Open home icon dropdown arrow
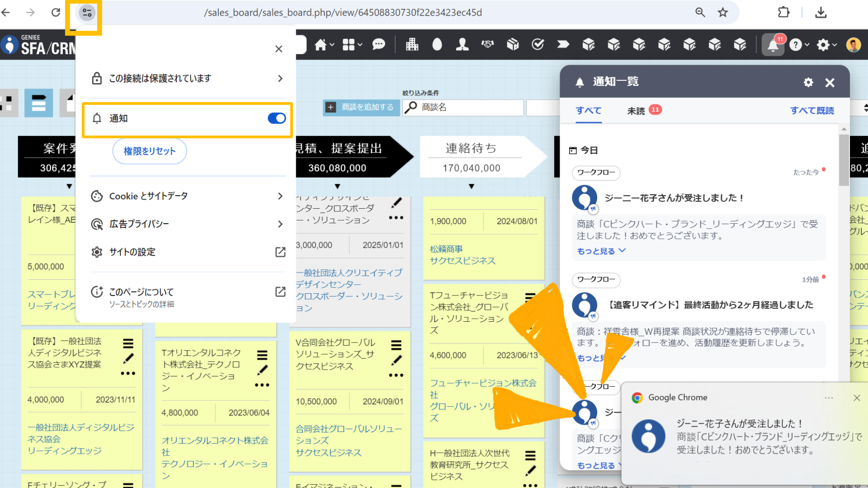 tap(332, 45)
